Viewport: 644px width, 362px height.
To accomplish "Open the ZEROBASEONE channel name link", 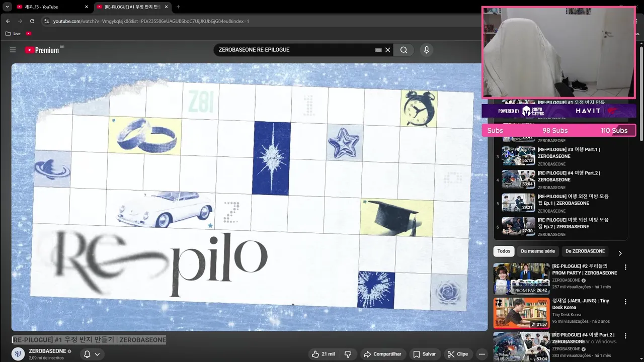I will [x=47, y=351].
